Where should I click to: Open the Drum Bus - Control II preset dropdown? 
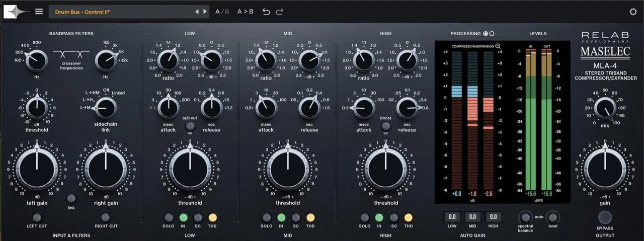124,12
